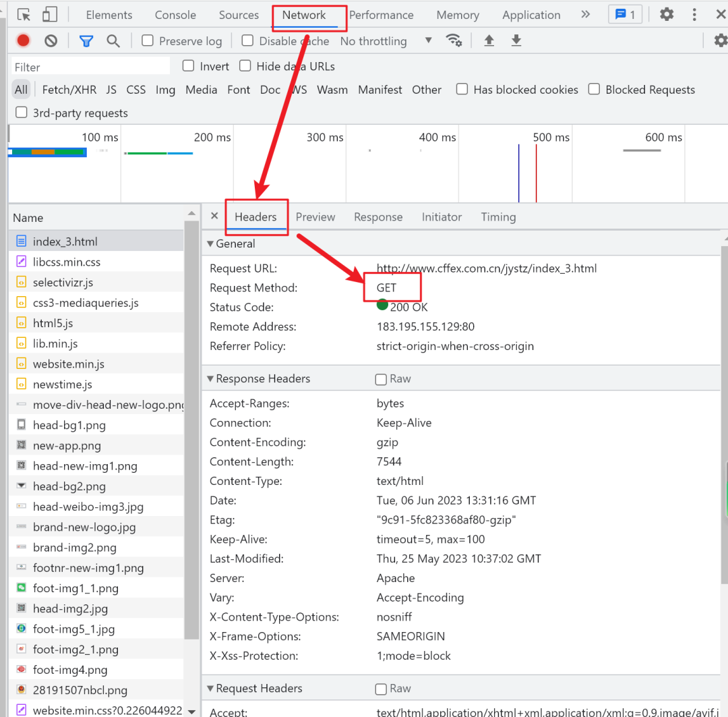Screen dimensions: 728x717
Task: Filter requests by Doc type
Action: 270,90
